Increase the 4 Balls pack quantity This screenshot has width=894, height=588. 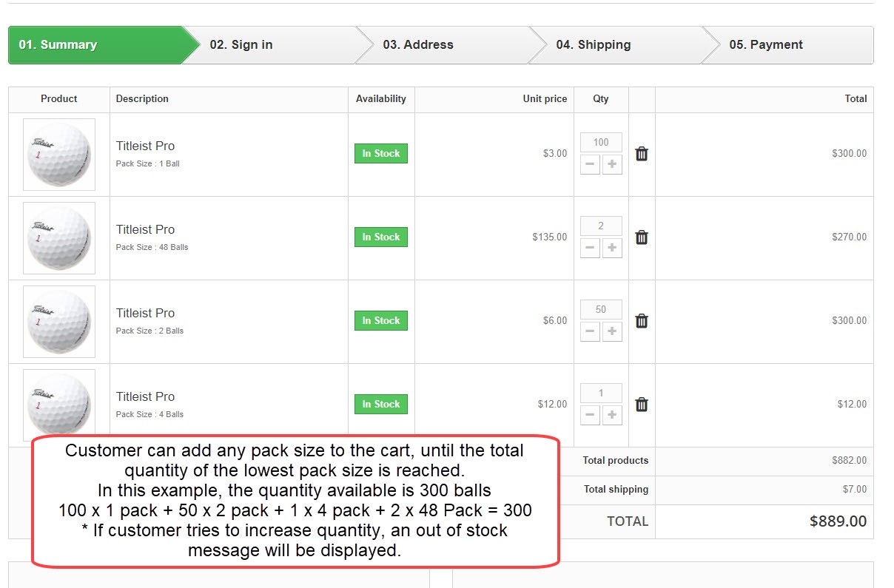tap(612, 415)
